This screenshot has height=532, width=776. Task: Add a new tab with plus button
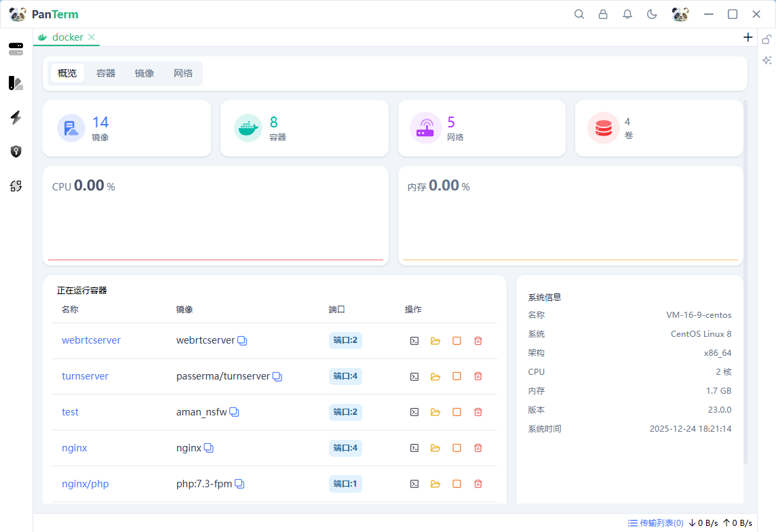(x=748, y=37)
